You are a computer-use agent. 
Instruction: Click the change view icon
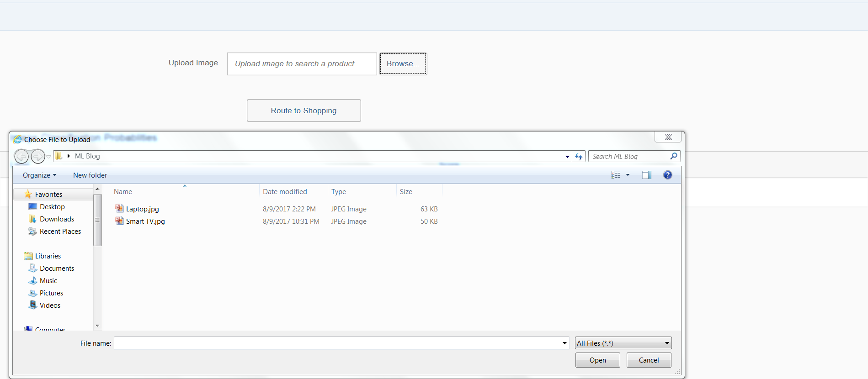point(616,175)
